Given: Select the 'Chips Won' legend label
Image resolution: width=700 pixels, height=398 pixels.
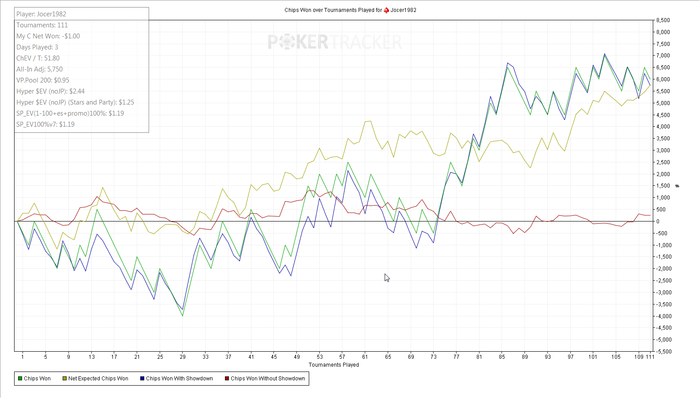Looking at the screenshot, I should coord(38,378).
